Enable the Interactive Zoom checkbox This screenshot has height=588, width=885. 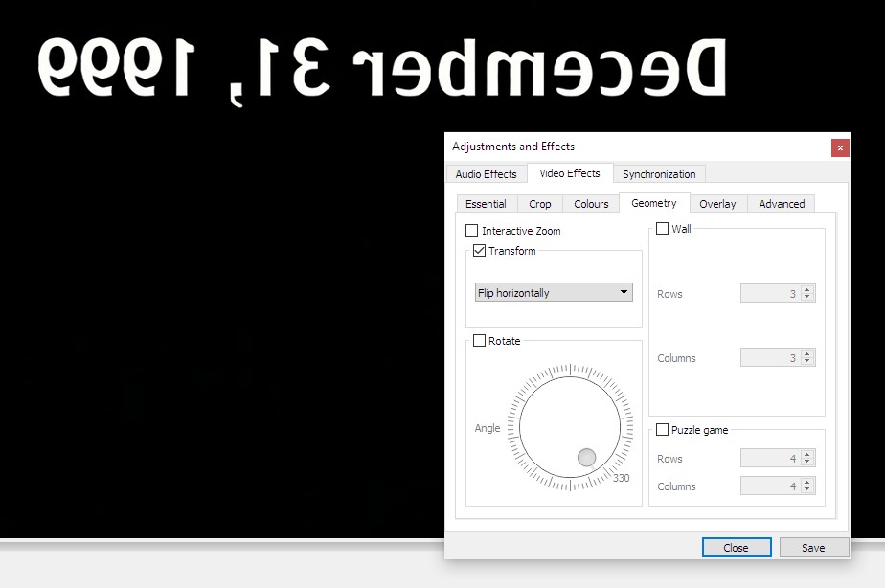(x=472, y=230)
